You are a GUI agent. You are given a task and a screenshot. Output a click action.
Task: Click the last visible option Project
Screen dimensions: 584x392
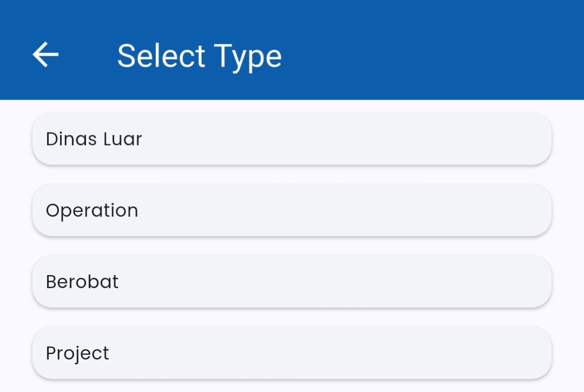coord(292,353)
